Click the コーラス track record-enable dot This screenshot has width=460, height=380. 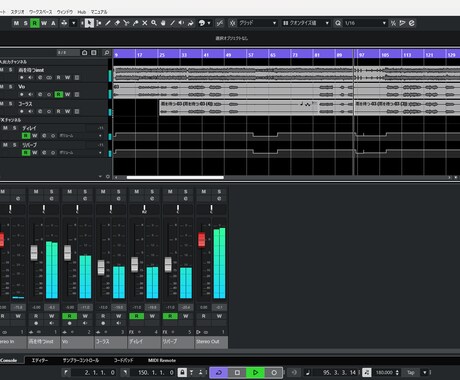tap(22, 111)
